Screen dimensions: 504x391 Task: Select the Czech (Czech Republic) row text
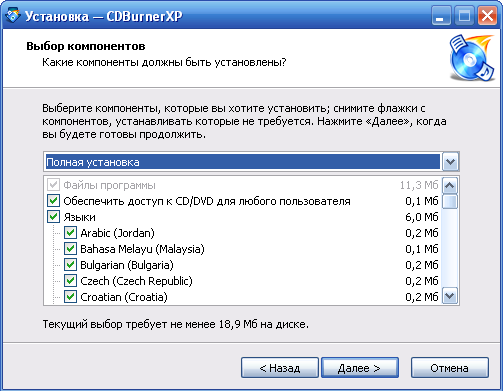[x=136, y=281]
